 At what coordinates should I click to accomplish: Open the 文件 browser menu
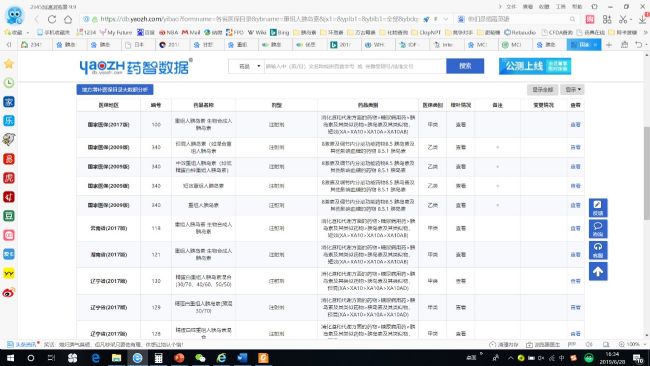pos(512,7)
